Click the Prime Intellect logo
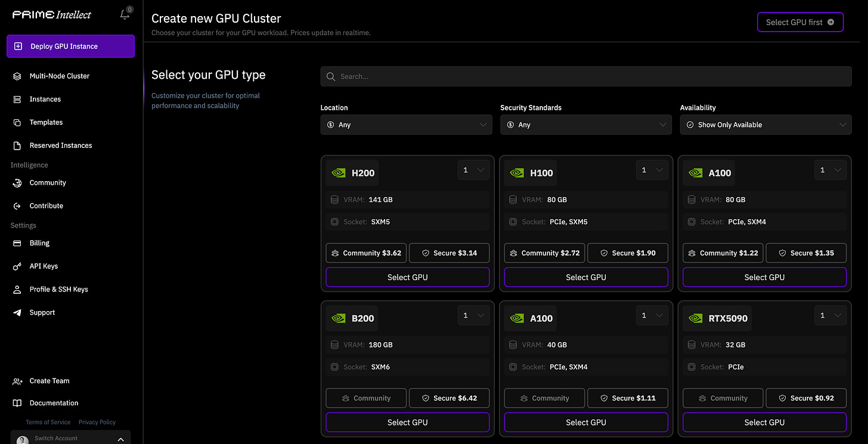Image resolution: width=868 pixels, height=444 pixels. click(x=52, y=14)
